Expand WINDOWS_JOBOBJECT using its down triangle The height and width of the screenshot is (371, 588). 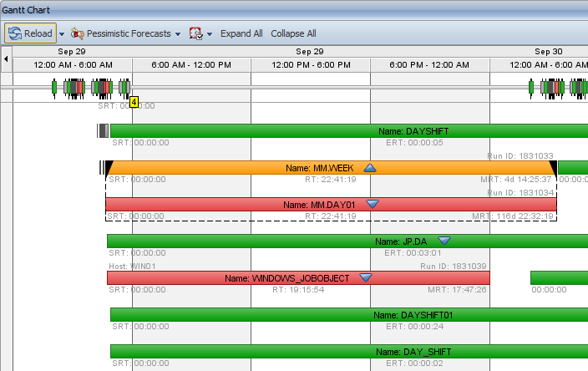click(x=365, y=277)
